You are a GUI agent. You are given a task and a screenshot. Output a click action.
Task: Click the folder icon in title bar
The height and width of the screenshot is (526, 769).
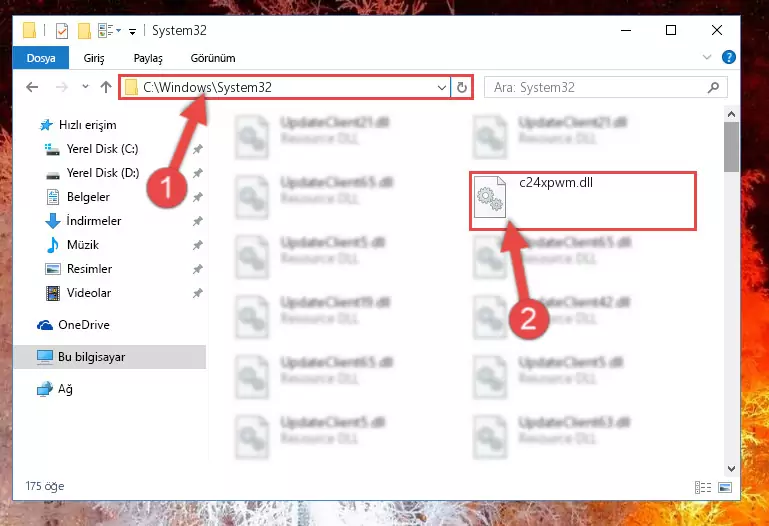[29, 31]
